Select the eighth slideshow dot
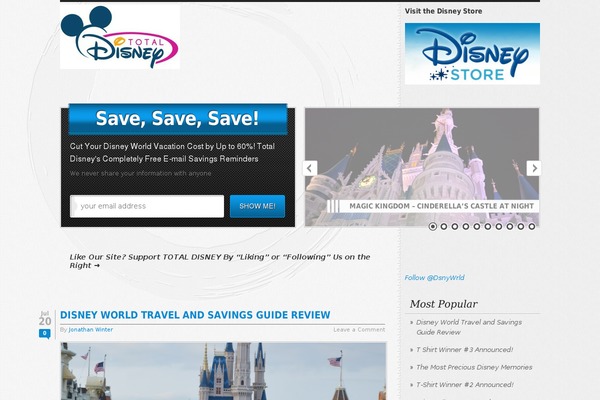The width and height of the screenshot is (600, 400). point(510,227)
